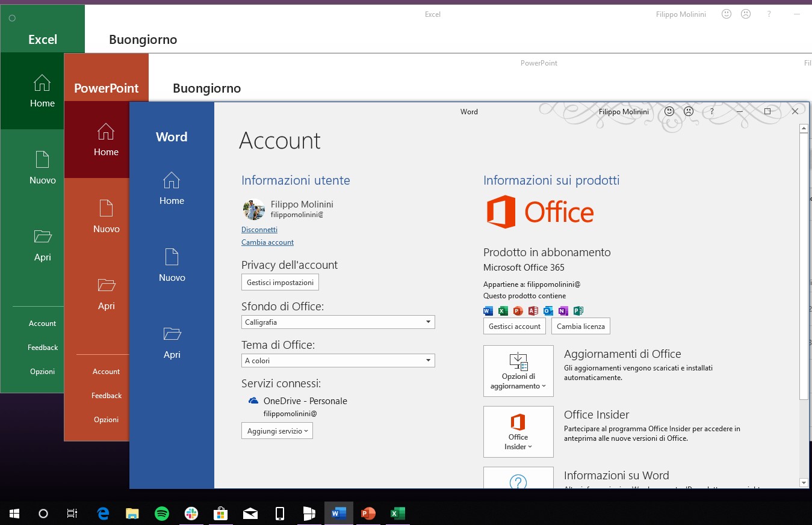The height and width of the screenshot is (525, 812).
Task: Click the scroll down arrow in Word
Action: click(804, 482)
